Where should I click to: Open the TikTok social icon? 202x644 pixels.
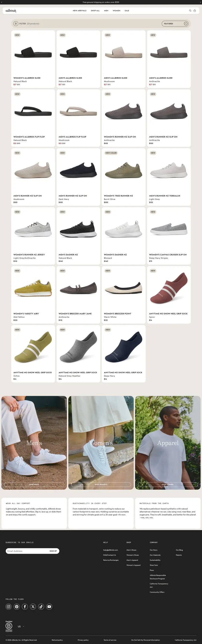coord(41,606)
